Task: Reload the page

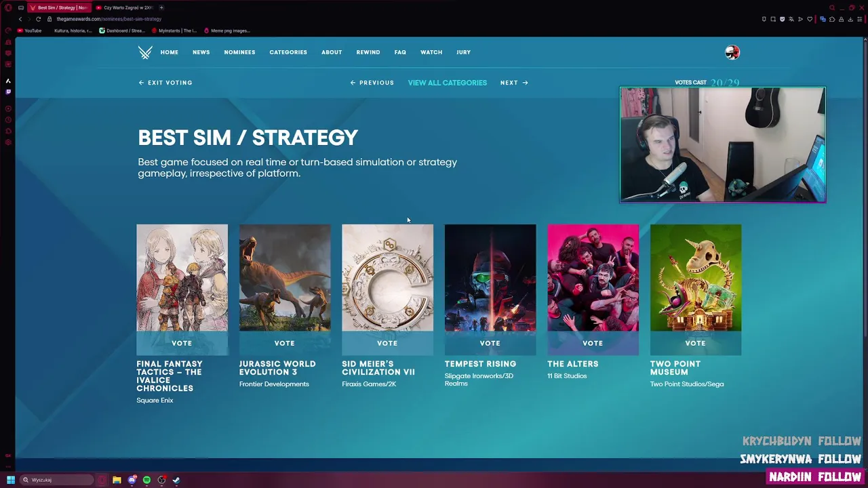Action: [38, 19]
